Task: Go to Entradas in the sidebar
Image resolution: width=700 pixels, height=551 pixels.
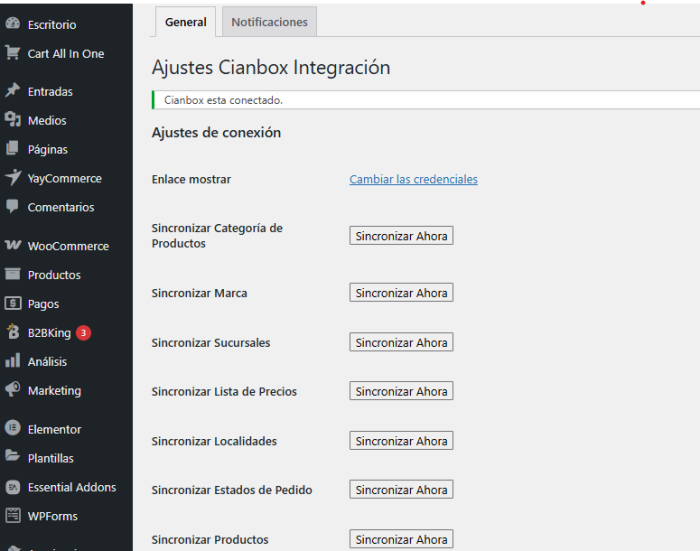Action: (x=50, y=92)
